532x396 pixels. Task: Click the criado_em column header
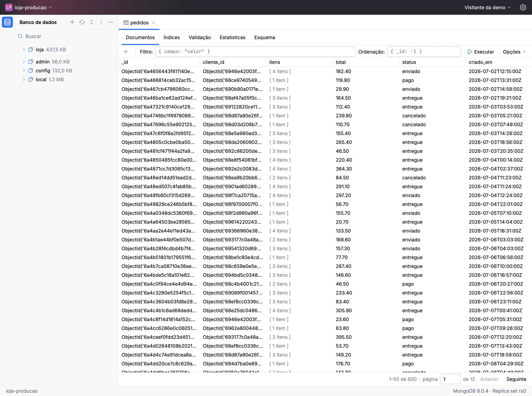pos(499,62)
